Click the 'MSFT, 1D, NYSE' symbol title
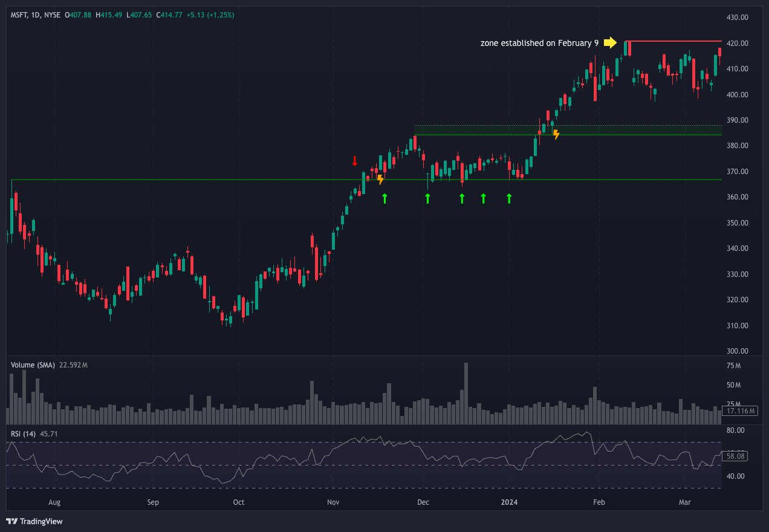 pos(36,15)
